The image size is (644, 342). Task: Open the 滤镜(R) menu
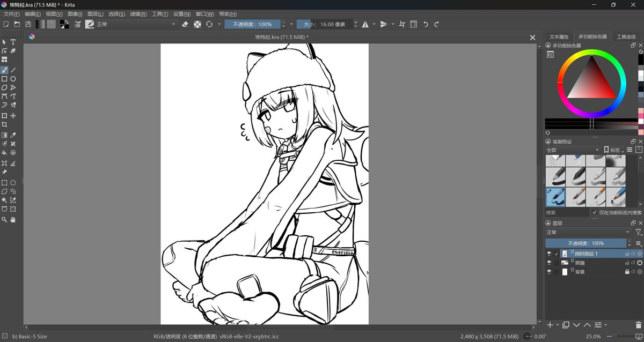[138, 14]
